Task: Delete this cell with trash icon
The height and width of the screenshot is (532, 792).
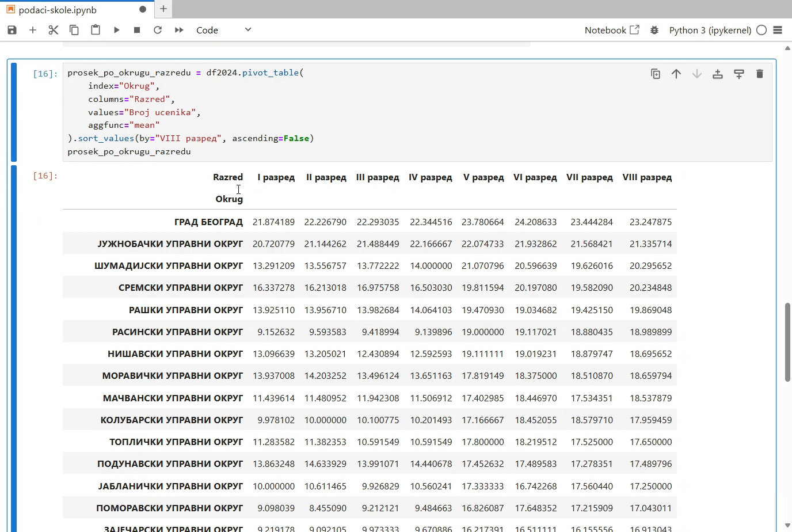Action: (760, 74)
